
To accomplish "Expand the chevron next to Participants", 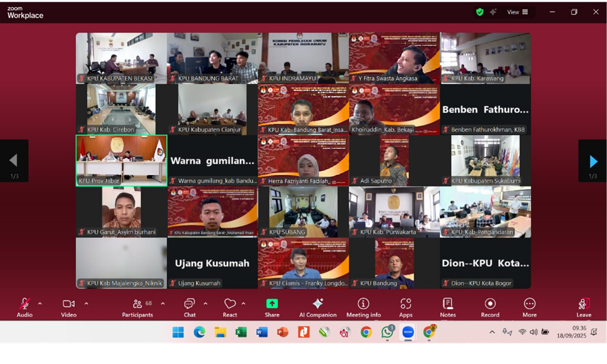I will pos(163,304).
